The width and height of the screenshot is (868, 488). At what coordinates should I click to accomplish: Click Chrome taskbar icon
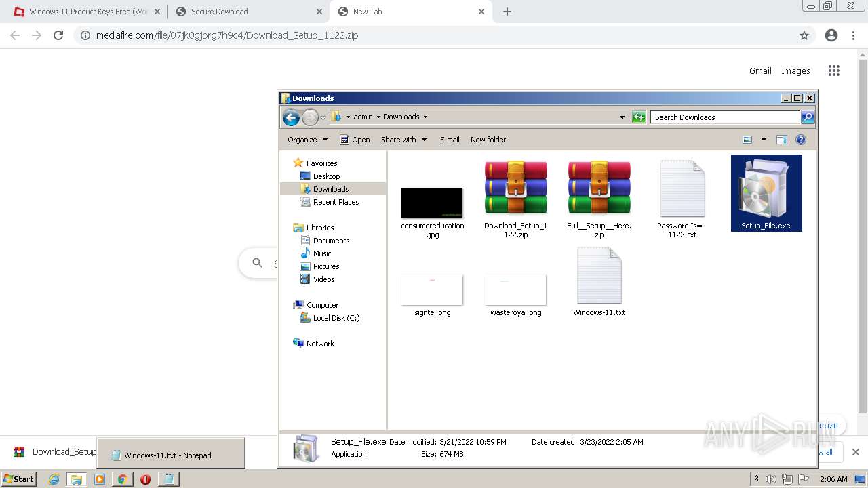pyautogui.click(x=122, y=479)
